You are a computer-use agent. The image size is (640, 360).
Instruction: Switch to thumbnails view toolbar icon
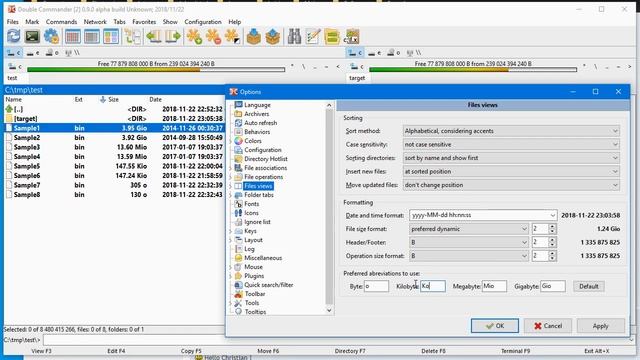tap(111, 37)
